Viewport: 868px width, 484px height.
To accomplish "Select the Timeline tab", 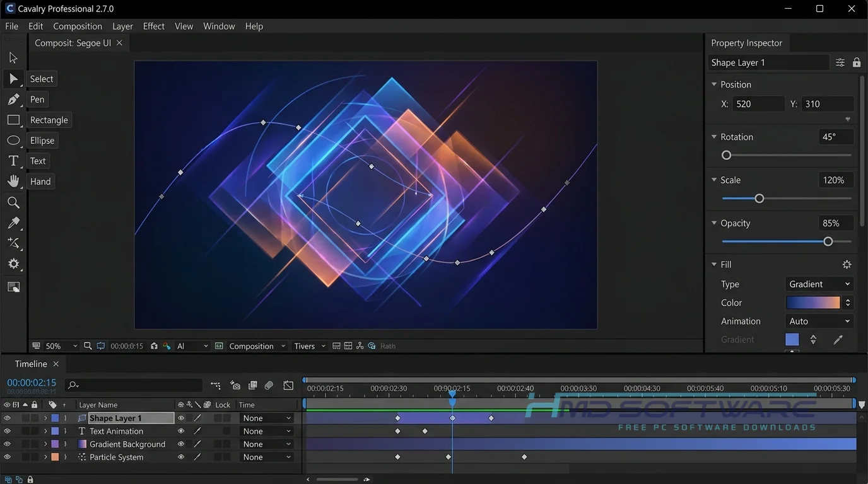I will click(31, 364).
